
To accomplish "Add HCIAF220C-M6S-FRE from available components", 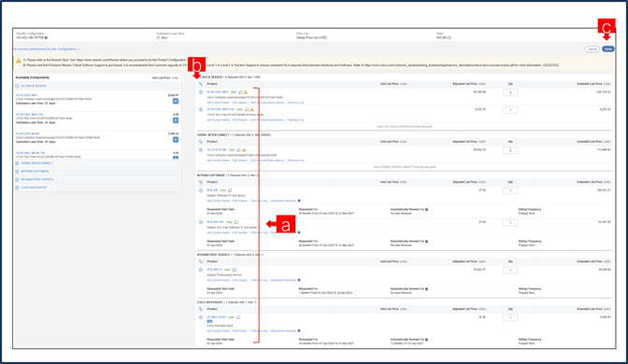I will pyautogui.click(x=176, y=120).
